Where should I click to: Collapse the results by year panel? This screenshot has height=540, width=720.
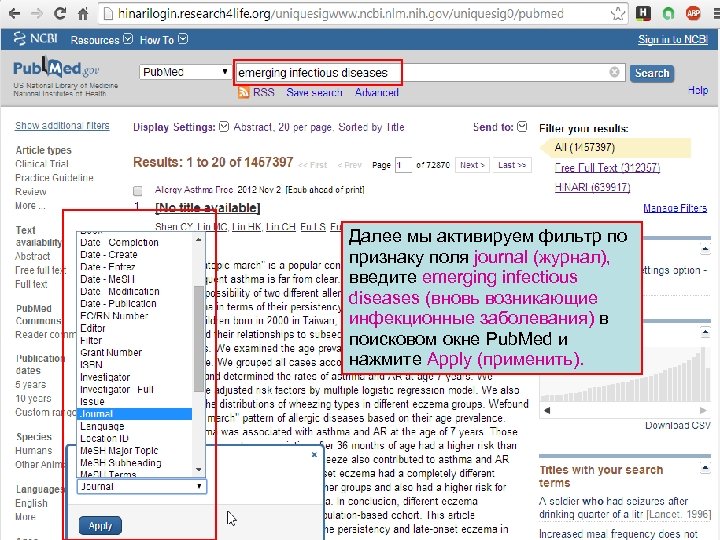click(x=705, y=332)
